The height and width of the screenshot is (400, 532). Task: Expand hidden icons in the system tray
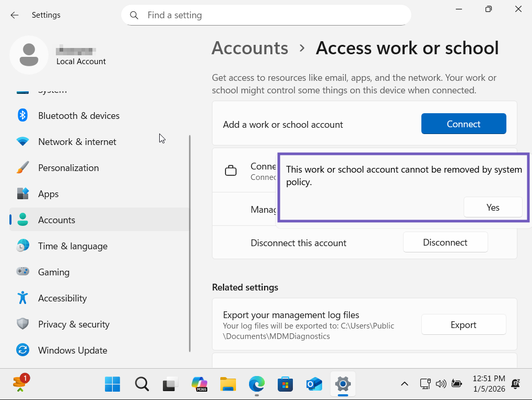[404, 383]
